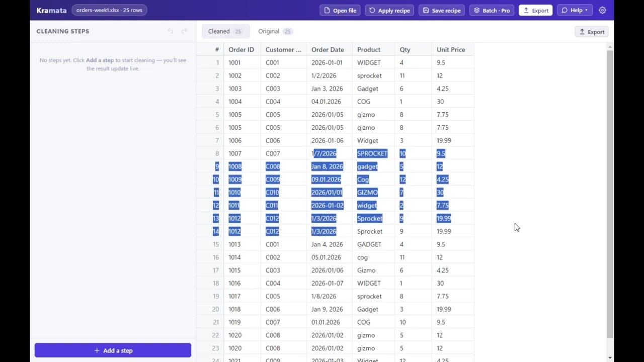Click Open file in the top bar

(340, 10)
